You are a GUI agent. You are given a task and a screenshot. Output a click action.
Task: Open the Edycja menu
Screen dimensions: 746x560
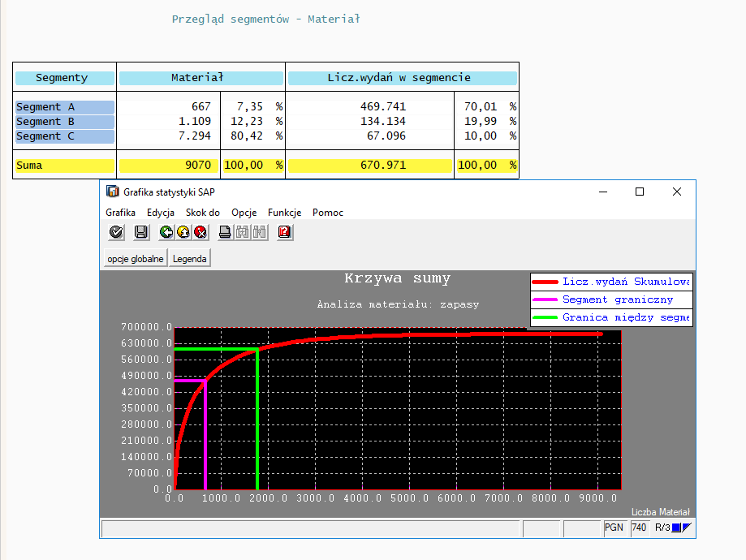pos(161,213)
